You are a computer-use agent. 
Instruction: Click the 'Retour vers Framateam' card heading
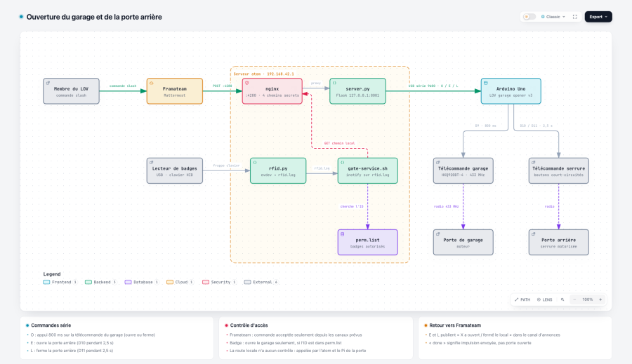(455, 325)
